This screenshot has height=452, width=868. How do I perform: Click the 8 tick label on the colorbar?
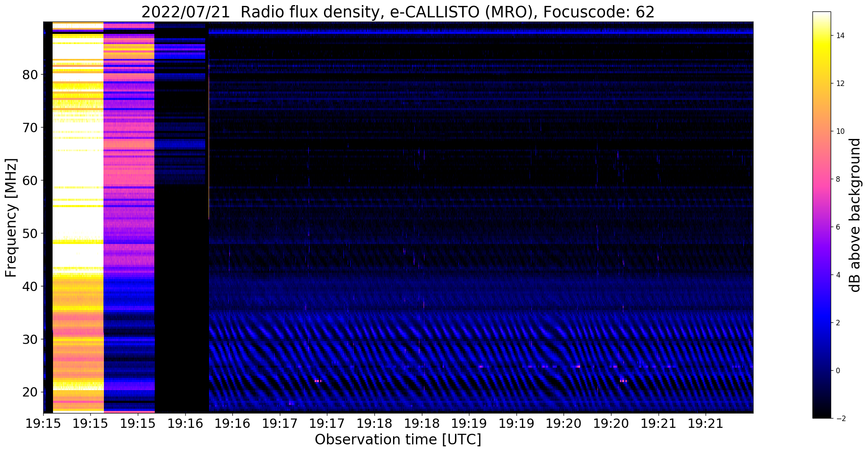[837, 179]
